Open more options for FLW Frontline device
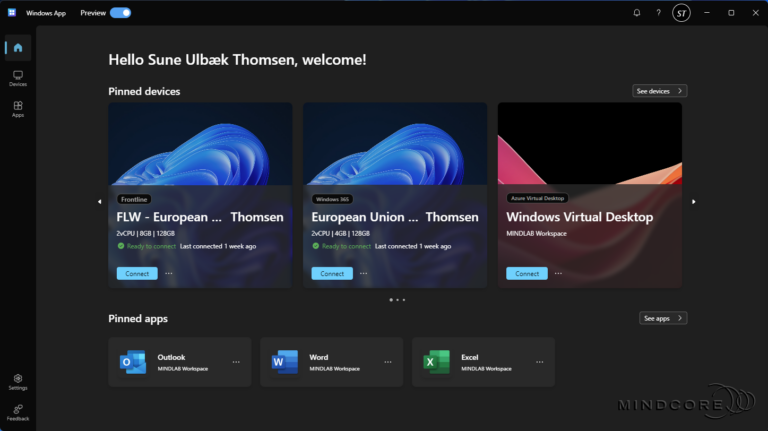The height and width of the screenshot is (431, 768). [x=168, y=273]
